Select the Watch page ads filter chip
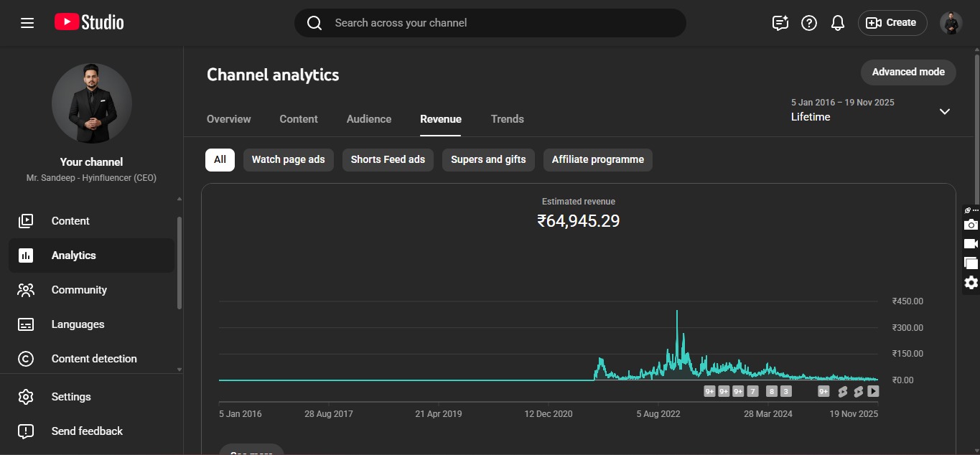This screenshot has width=980, height=455. click(288, 159)
